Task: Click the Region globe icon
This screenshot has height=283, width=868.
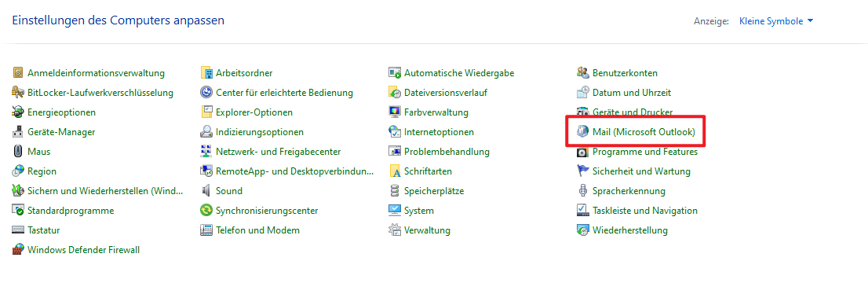Action: tap(18, 171)
